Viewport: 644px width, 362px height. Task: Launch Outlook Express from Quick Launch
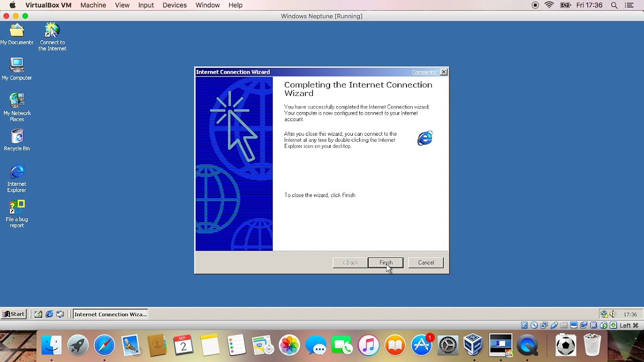click(x=60, y=314)
